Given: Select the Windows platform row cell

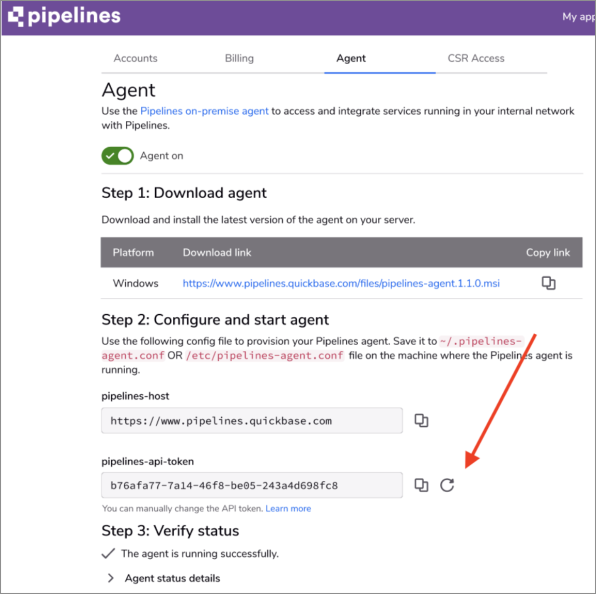Looking at the screenshot, I should 135,283.
